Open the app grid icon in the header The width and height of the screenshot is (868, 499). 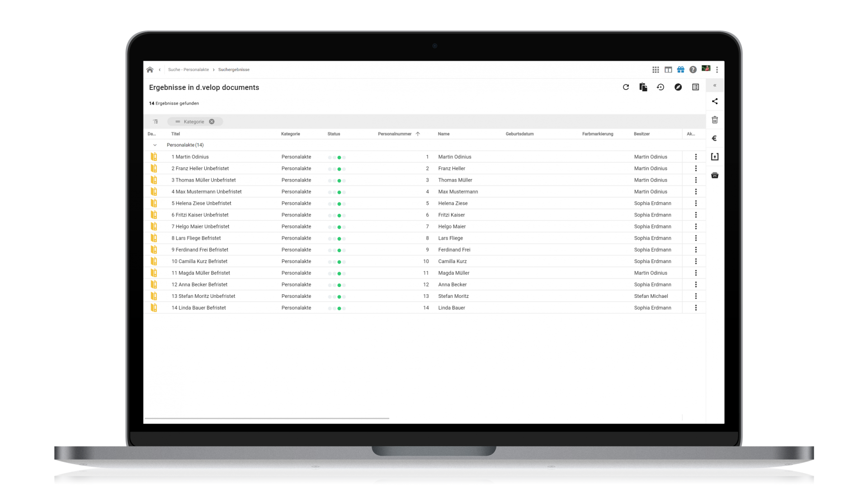click(656, 70)
